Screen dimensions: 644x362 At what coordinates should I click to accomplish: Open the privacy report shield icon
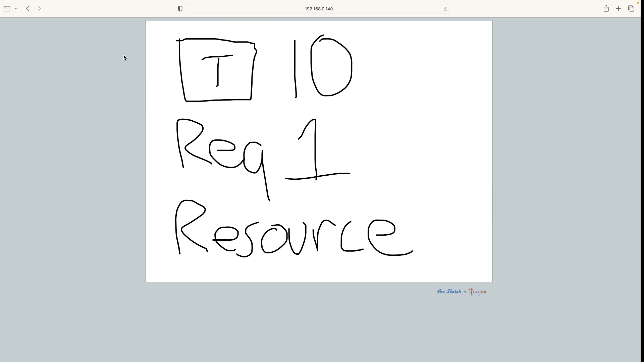point(180,9)
